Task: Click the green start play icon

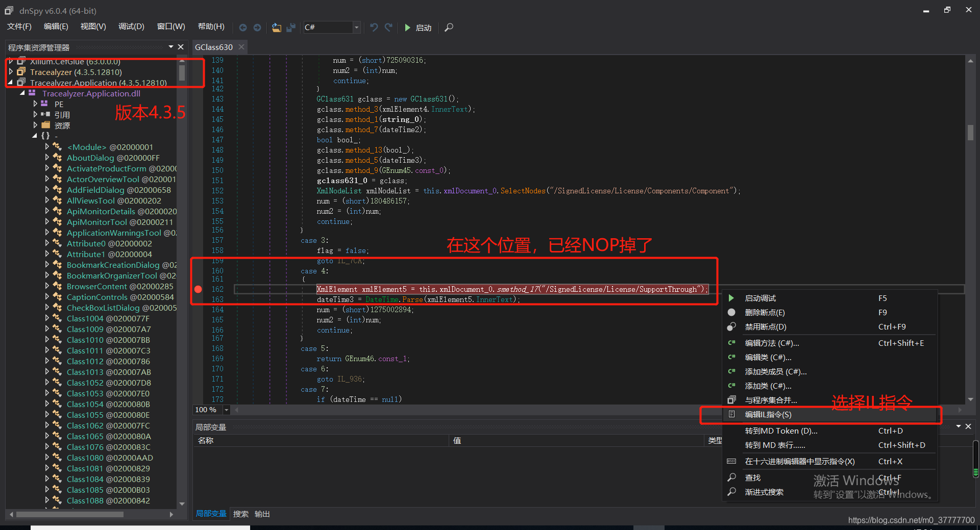Action: 407,28
